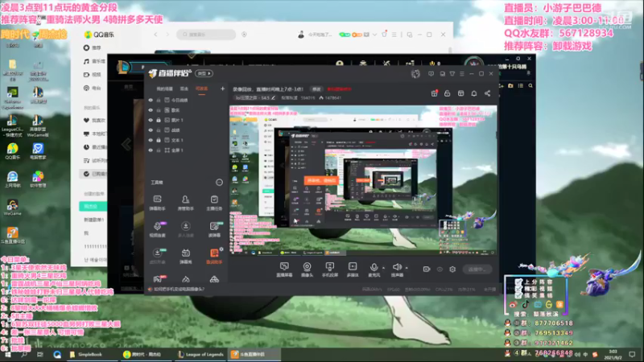644x362 pixels.
Task: Open 音乐馆 in the QQ音乐 sidebar
Action: coord(94,61)
